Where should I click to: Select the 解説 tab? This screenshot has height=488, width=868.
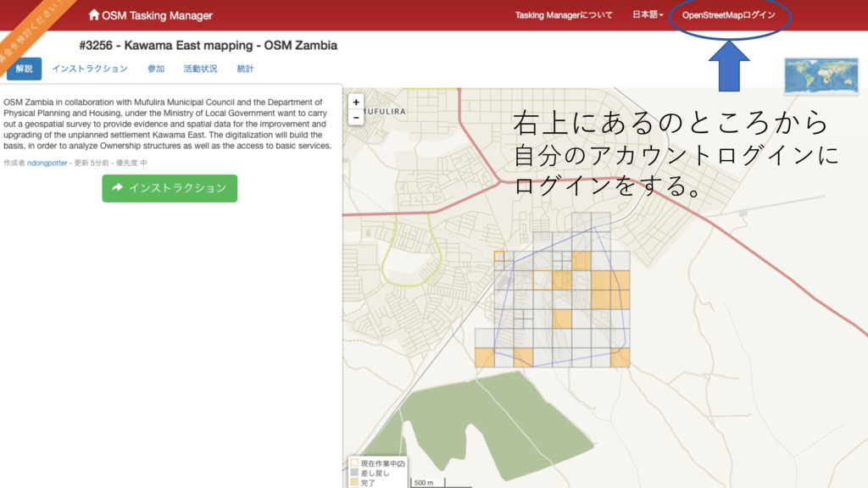point(24,69)
